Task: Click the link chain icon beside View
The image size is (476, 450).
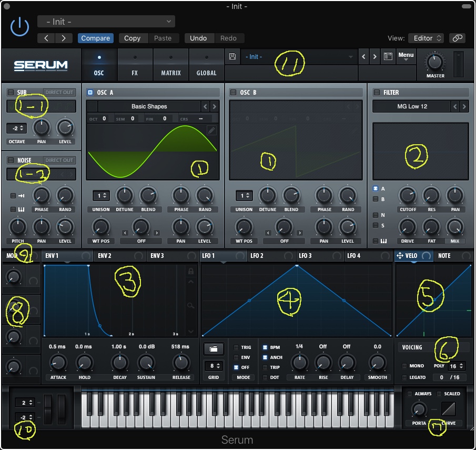Action: pos(457,38)
